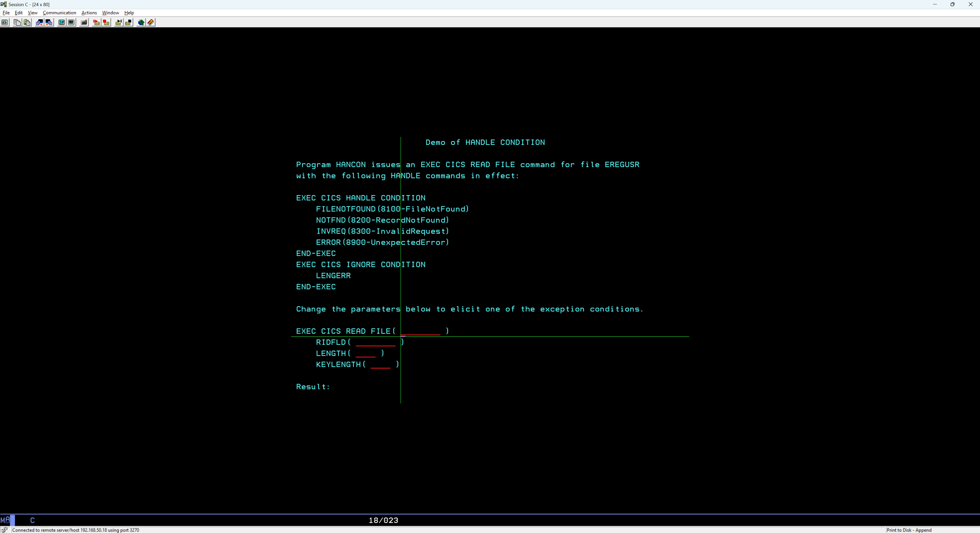Click the READ FILE input field
Image resolution: width=980 pixels, height=533 pixels.
(x=420, y=331)
